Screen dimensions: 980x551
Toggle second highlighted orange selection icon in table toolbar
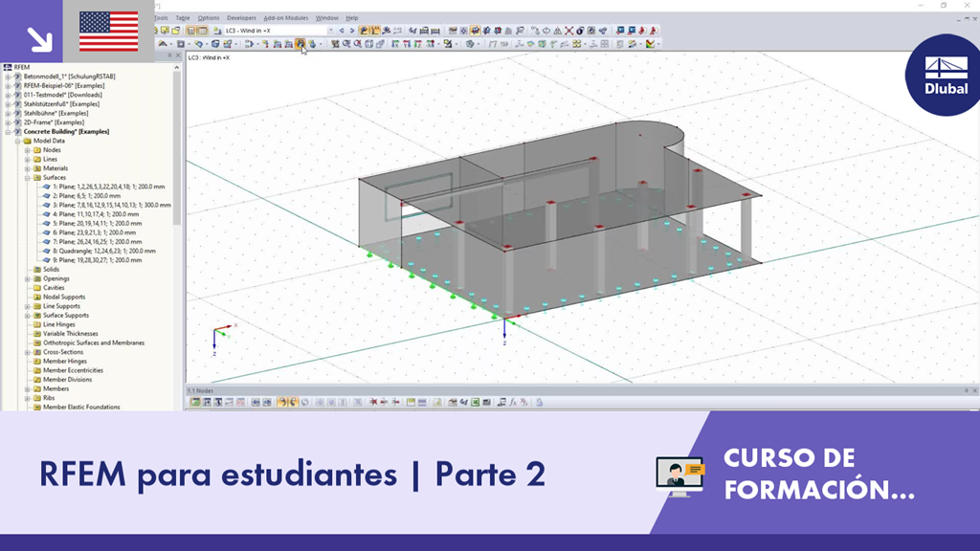293,403
